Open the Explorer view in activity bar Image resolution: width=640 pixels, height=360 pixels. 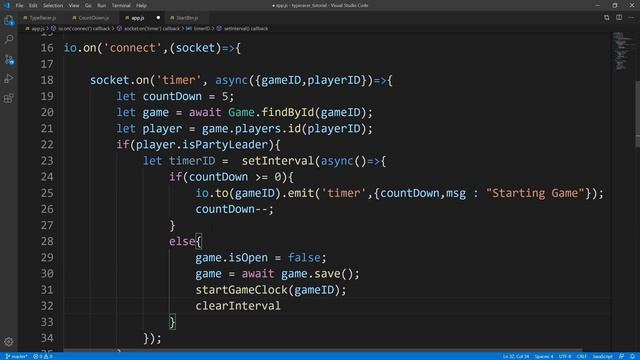[9, 20]
